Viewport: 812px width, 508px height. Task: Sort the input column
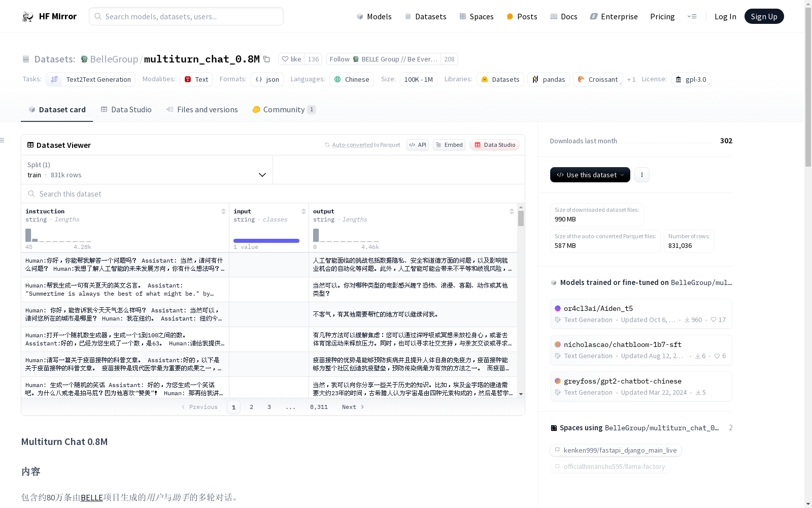(x=303, y=211)
